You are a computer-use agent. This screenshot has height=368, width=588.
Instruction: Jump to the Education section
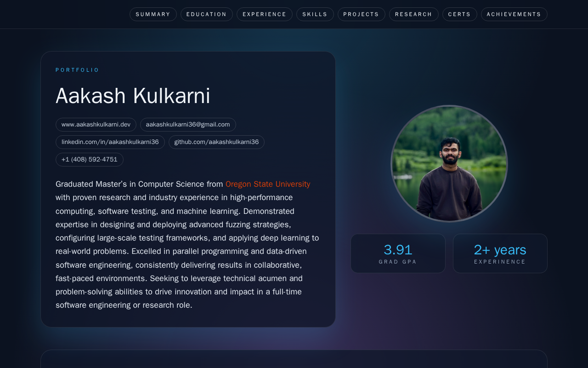(207, 14)
